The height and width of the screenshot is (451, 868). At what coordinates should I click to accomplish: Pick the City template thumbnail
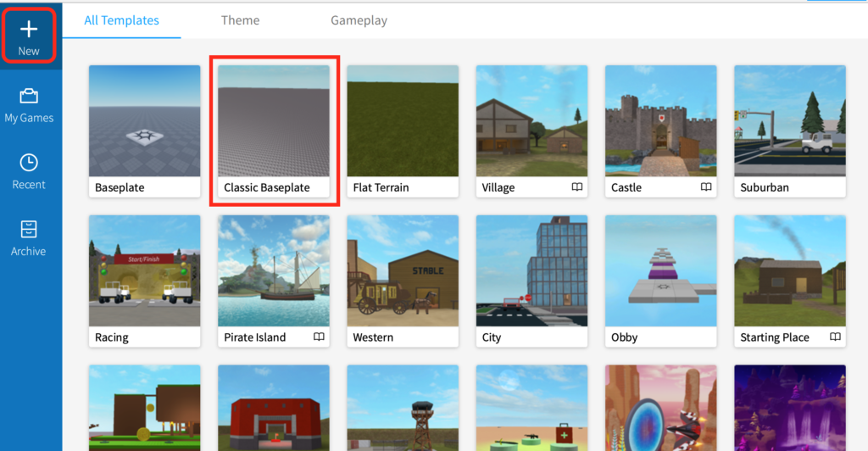pos(531,270)
